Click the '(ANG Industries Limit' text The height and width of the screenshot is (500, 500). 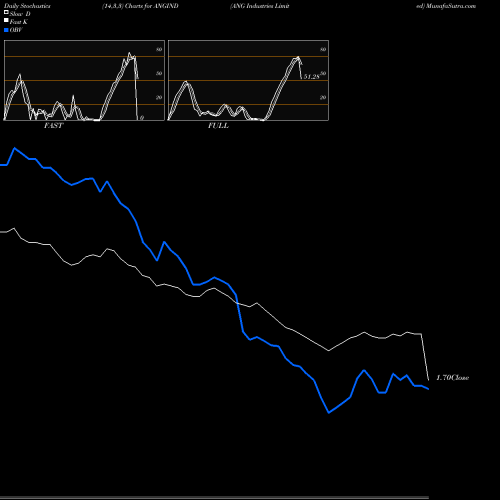point(260,6)
